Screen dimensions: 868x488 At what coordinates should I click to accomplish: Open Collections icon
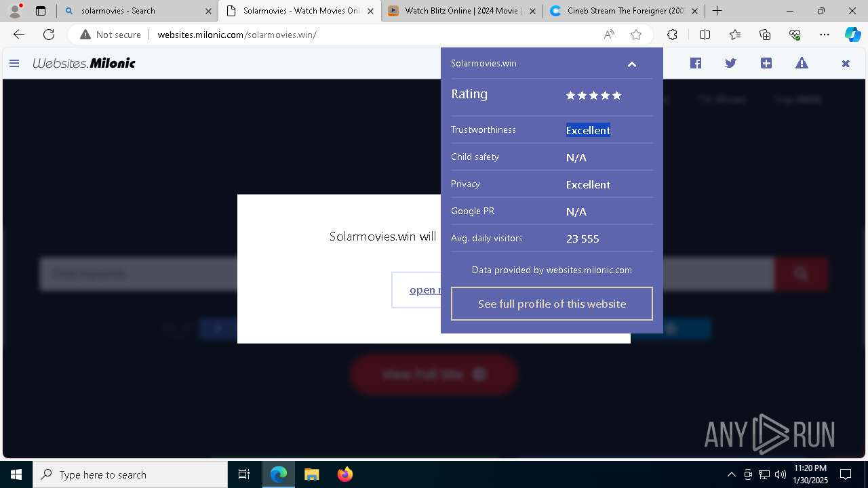click(765, 35)
